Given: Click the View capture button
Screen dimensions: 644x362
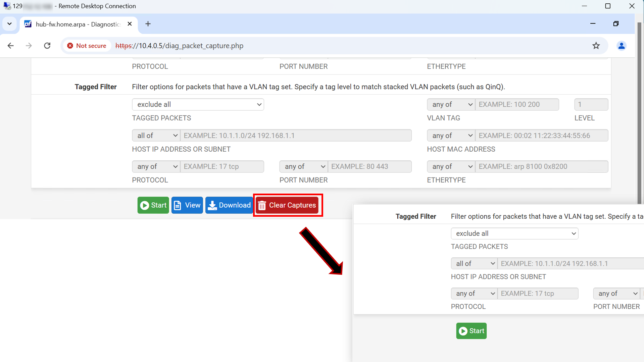Looking at the screenshot, I should click(187, 205).
